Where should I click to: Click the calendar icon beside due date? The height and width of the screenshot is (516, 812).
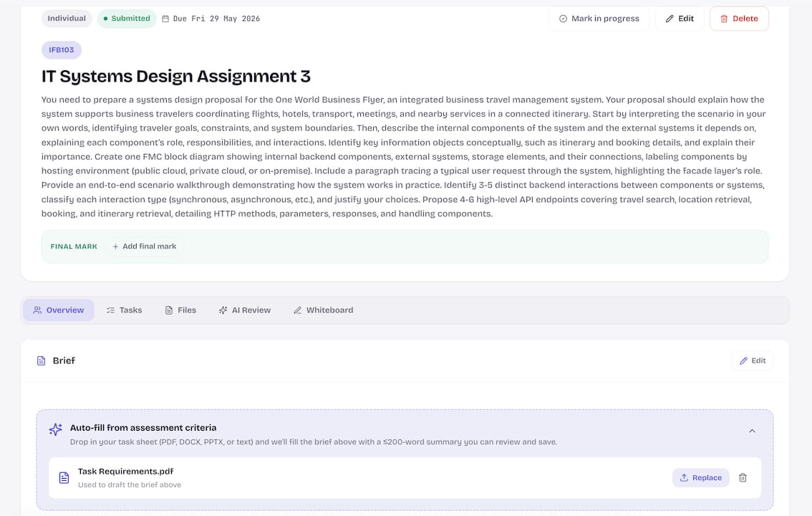tap(165, 19)
